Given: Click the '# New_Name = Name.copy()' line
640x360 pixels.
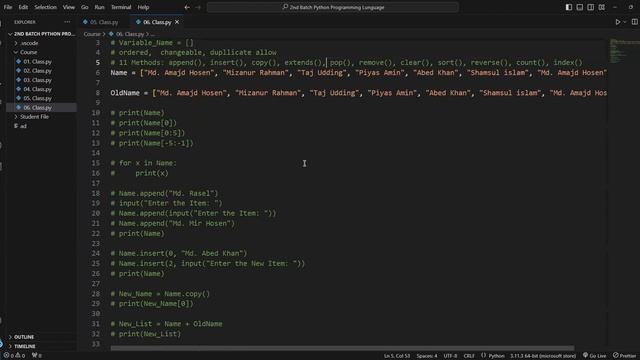Looking at the screenshot, I should pyautogui.click(x=160, y=294).
